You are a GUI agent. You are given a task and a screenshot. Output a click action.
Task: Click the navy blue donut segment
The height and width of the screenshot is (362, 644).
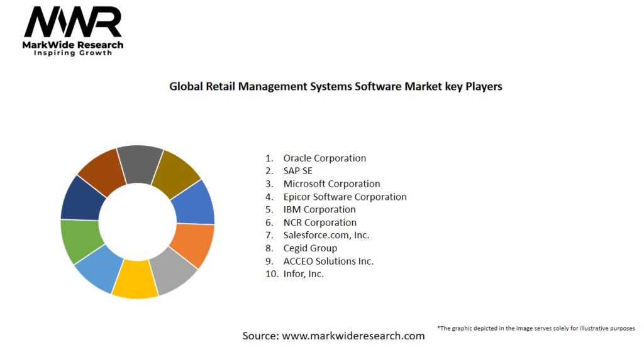[x=82, y=200]
